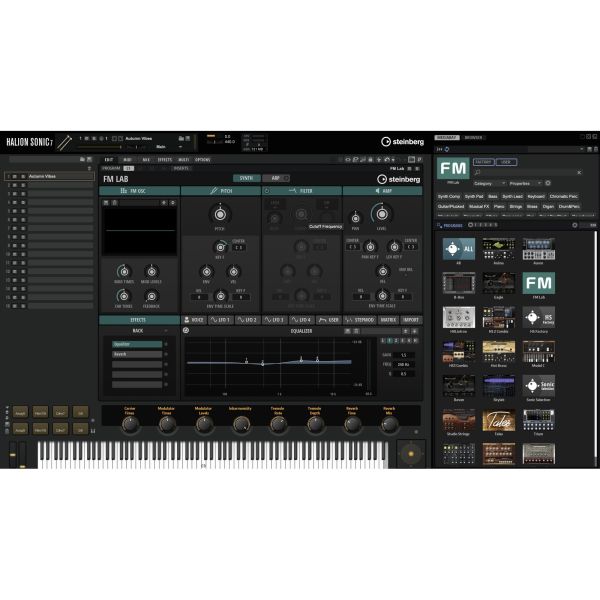This screenshot has height=600, width=600.
Task: Open the Matrix tab button
Action: coord(388,320)
